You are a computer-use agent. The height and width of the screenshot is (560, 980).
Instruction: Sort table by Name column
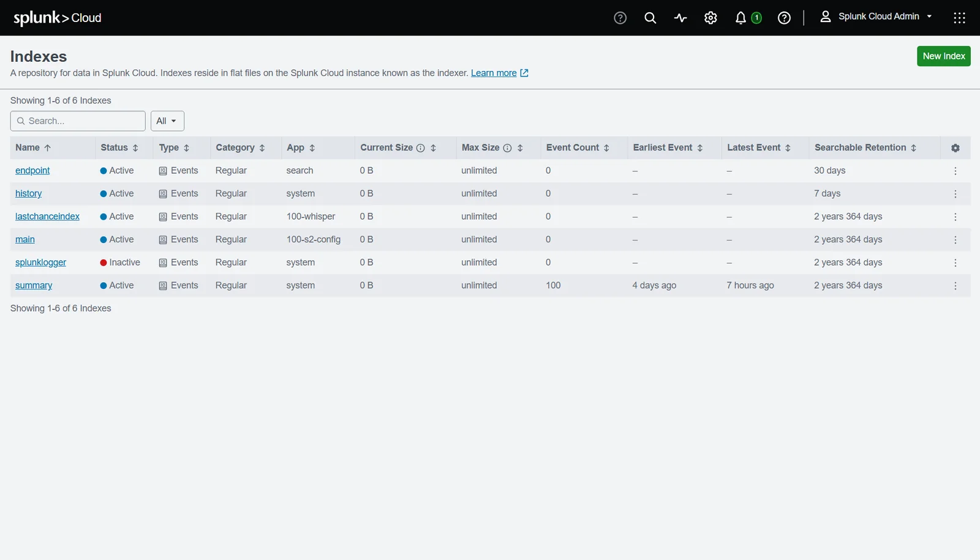pyautogui.click(x=33, y=147)
